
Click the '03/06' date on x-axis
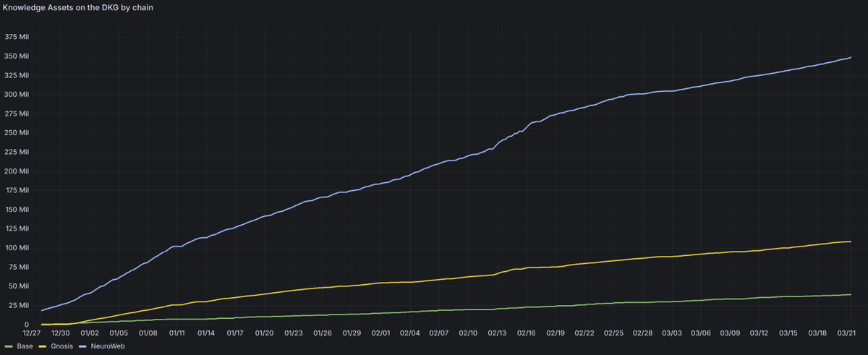point(702,333)
